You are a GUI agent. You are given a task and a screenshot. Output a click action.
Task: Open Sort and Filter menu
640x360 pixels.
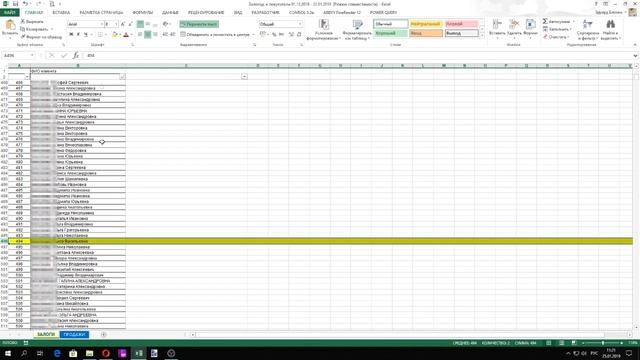(x=588, y=30)
